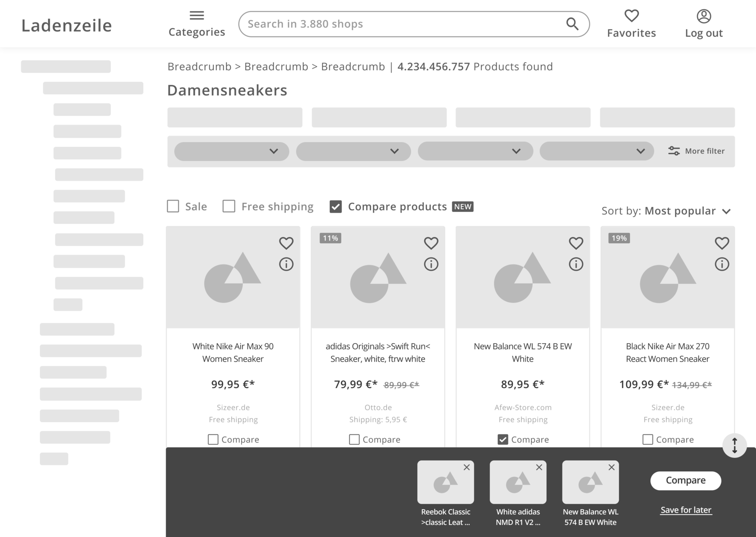The width and height of the screenshot is (756, 537).
Task: Open the White Nike Air Max 90 product title
Action: click(x=233, y=353)
